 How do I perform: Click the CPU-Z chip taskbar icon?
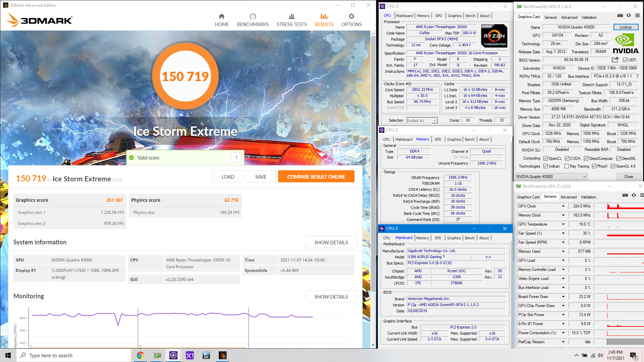click(173, 355)
